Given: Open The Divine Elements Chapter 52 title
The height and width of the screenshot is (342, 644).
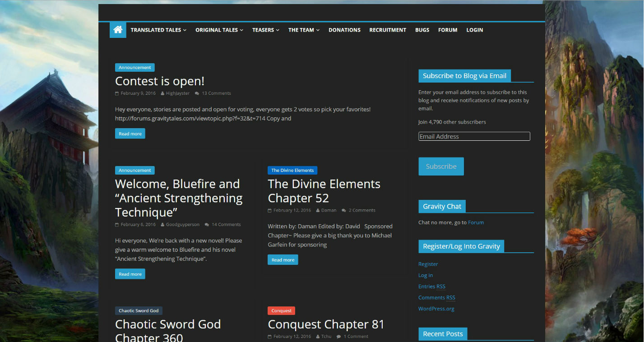Looking at the screenshot, I should (x=324, y=191).
